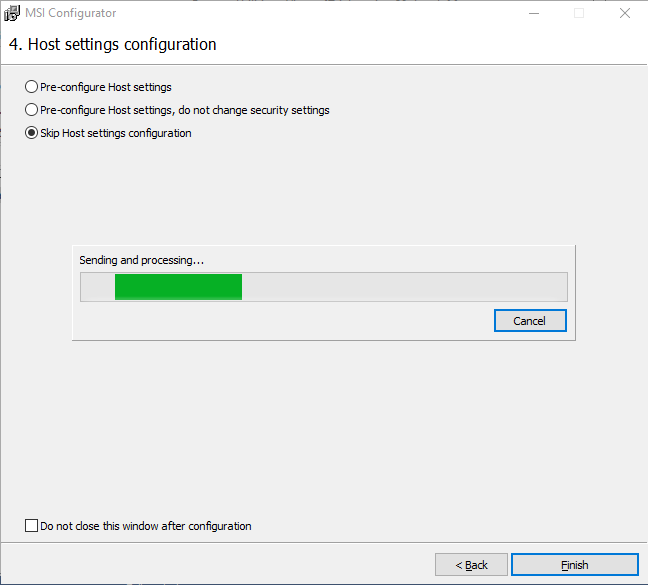648x585 pixels.
Task: Choose pre-configure without changing security settings option
Action: pyautogui.click(x=31, y=110)
